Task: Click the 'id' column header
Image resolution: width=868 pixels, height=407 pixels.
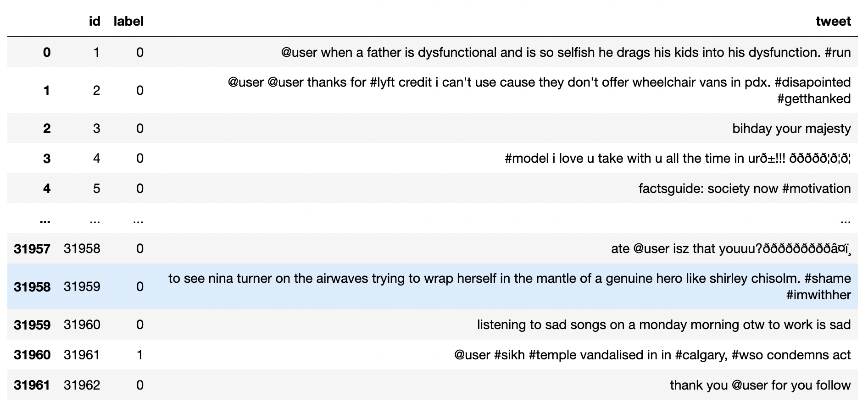Action: click(x=95, y=21)
